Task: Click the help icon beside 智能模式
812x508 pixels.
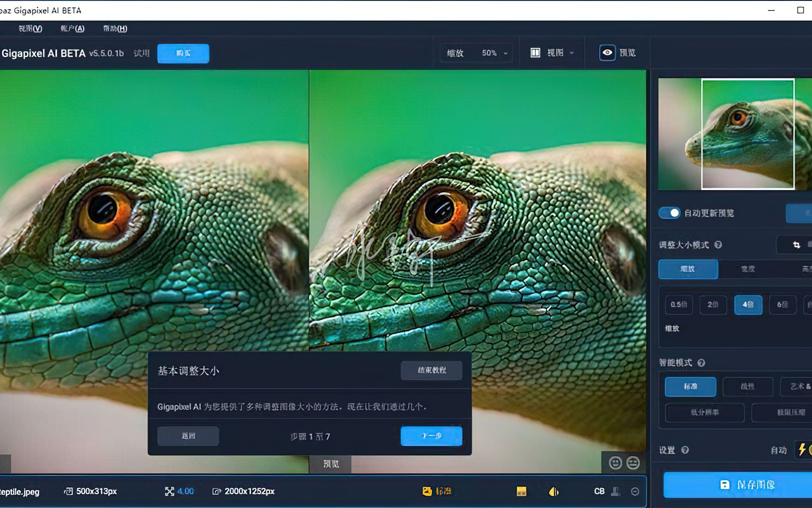Action: click(x=700, y=363)
